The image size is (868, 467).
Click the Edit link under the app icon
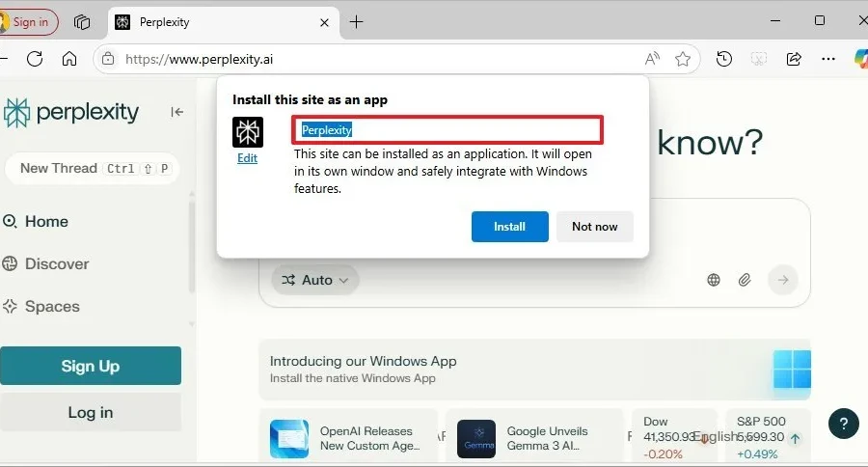tap(247, 158)
